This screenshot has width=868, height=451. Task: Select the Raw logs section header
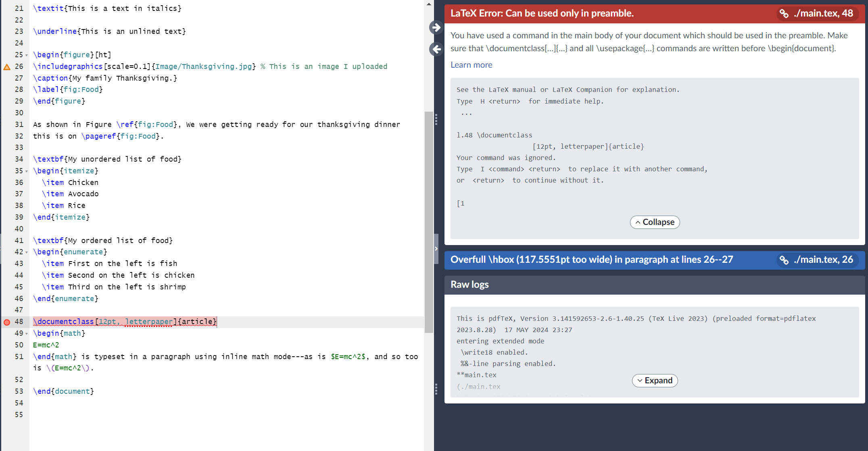tap(469, 285)
